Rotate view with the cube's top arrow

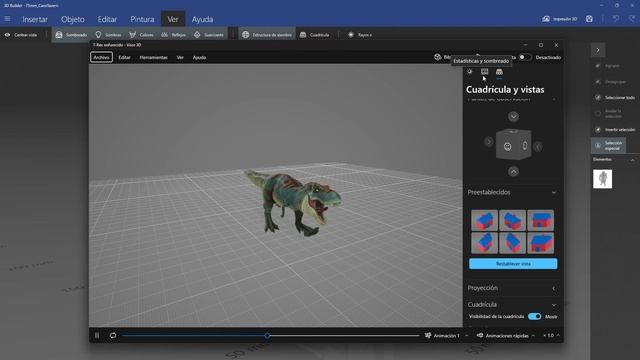513,116
